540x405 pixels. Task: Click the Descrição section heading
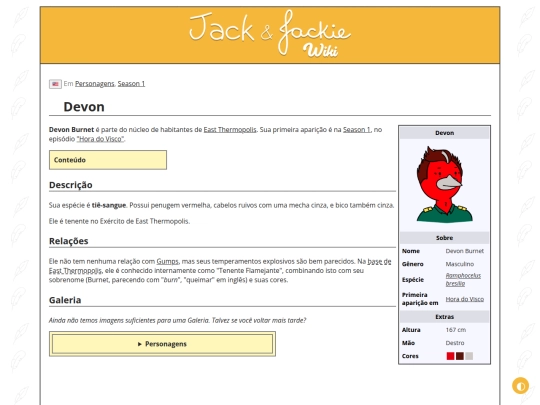(x=71, y=185)
